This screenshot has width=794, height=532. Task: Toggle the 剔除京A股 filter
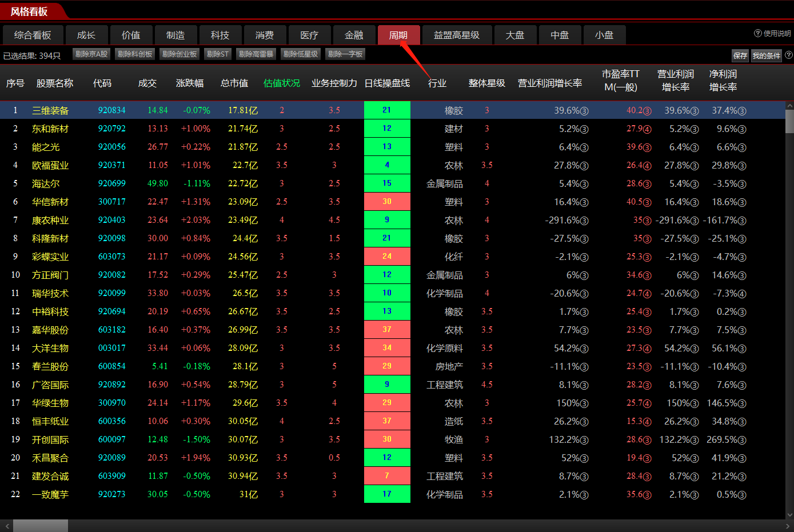91,54
